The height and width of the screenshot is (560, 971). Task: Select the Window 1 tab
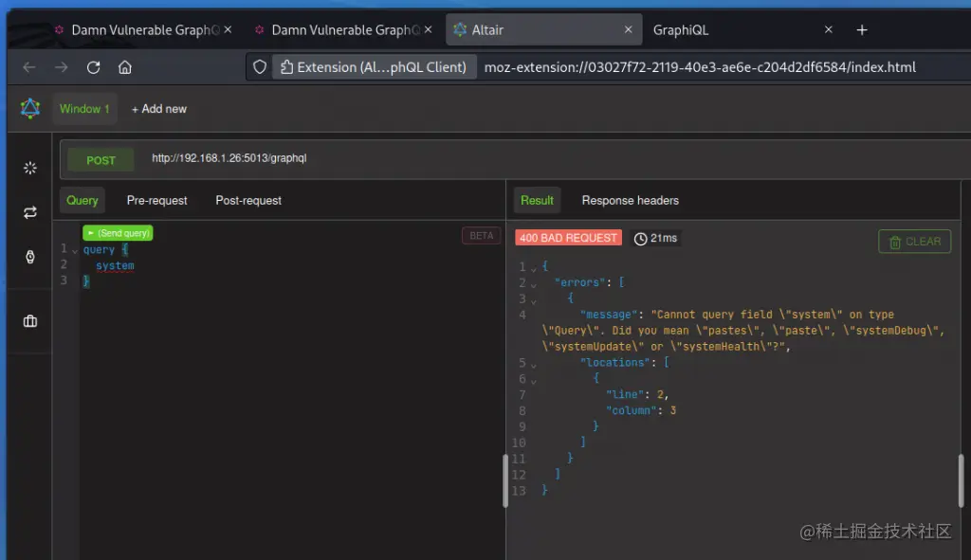tap(84, 109)
